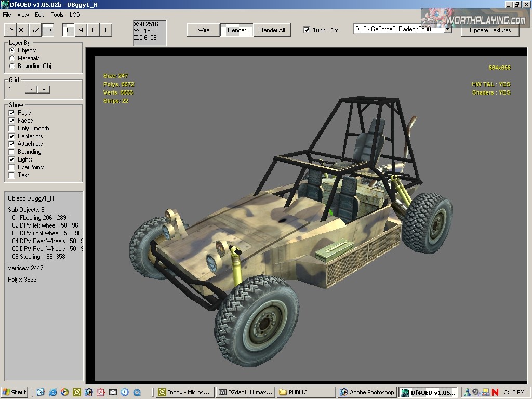The image size is (532, 399).
Task: Uncheck the Lights checkbox
Action: point(12,159)
